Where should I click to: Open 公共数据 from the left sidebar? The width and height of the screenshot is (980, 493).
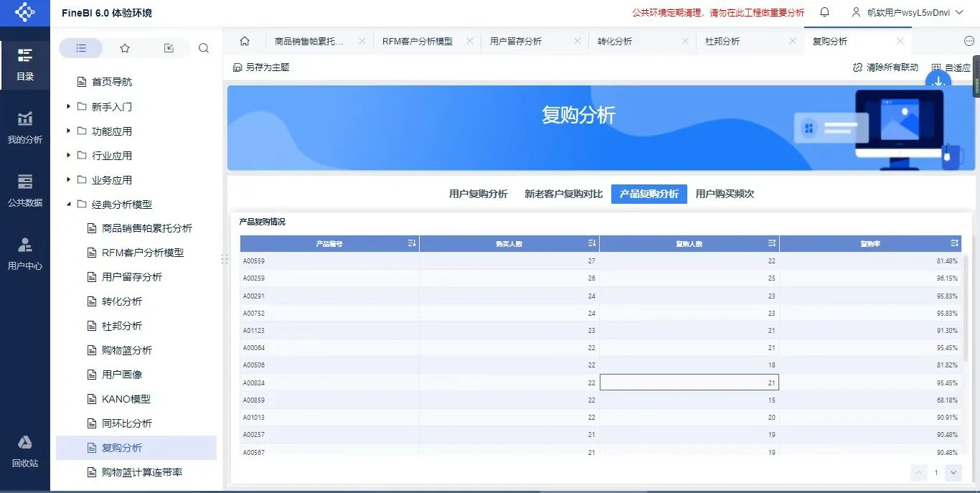pos(25,189)
